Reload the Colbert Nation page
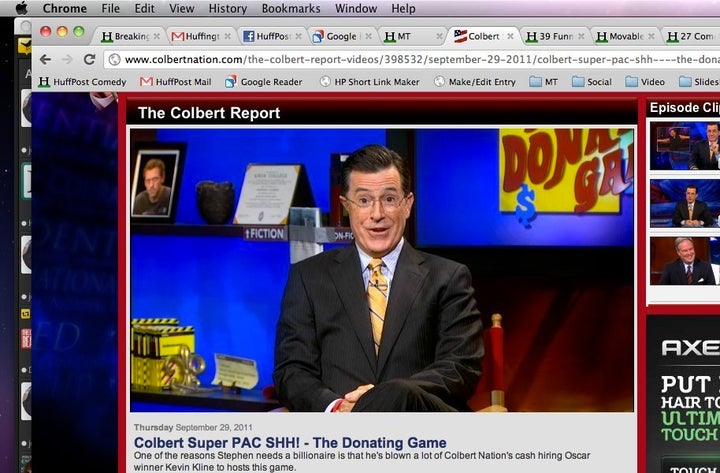720x473 pixels. tap(90, 59)
